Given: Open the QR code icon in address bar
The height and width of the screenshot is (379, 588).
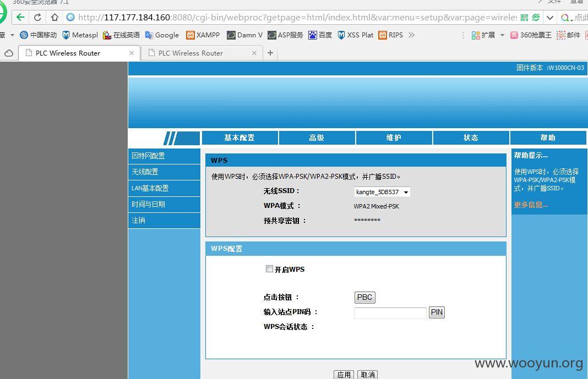Looking at the screenshot, I should click(524, 17).
